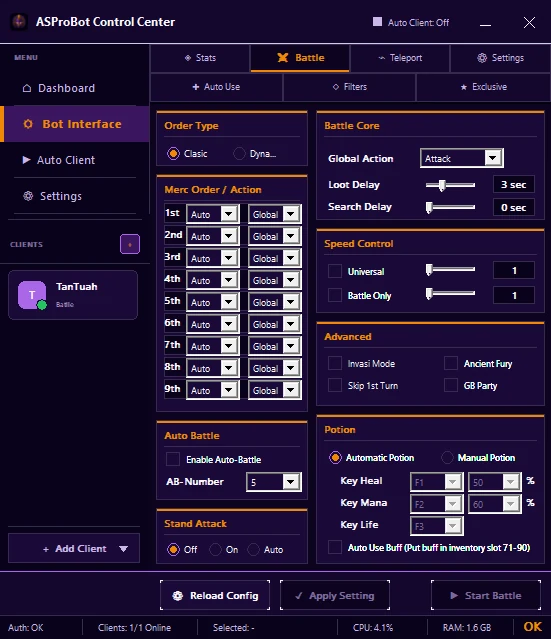This screenshot has height=639, width=551.
Task: Click the Bot Interface gear icon
Action: (x=28, y=124)
